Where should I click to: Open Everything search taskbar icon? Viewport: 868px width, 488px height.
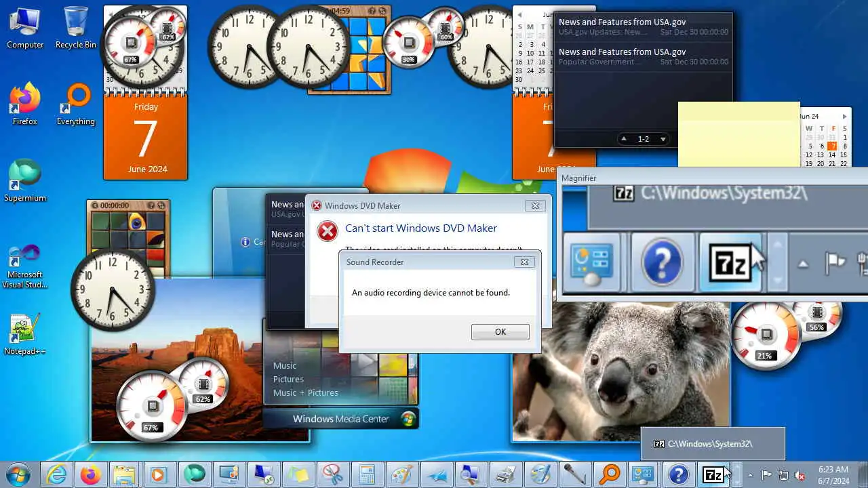(x=610, y=475)
